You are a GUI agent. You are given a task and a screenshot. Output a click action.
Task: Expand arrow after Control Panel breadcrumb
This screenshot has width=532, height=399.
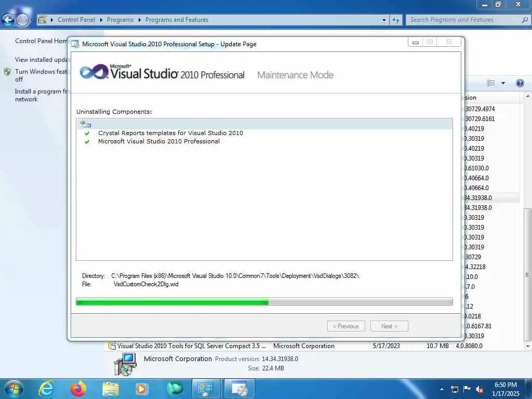[x=101, y=20]
